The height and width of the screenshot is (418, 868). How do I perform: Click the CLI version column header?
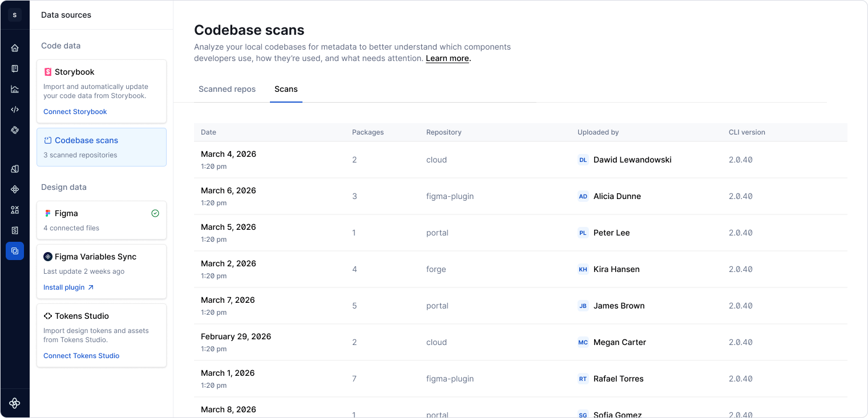747,132
